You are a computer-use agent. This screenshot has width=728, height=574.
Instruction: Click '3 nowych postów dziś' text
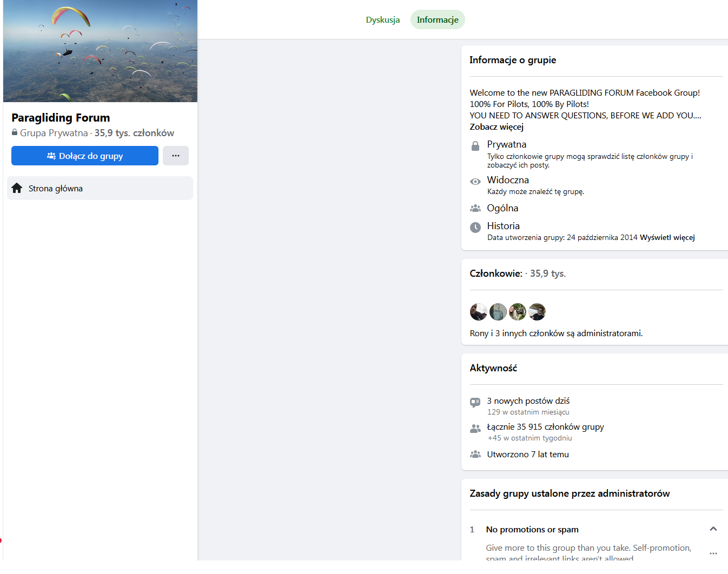(528, 401)
